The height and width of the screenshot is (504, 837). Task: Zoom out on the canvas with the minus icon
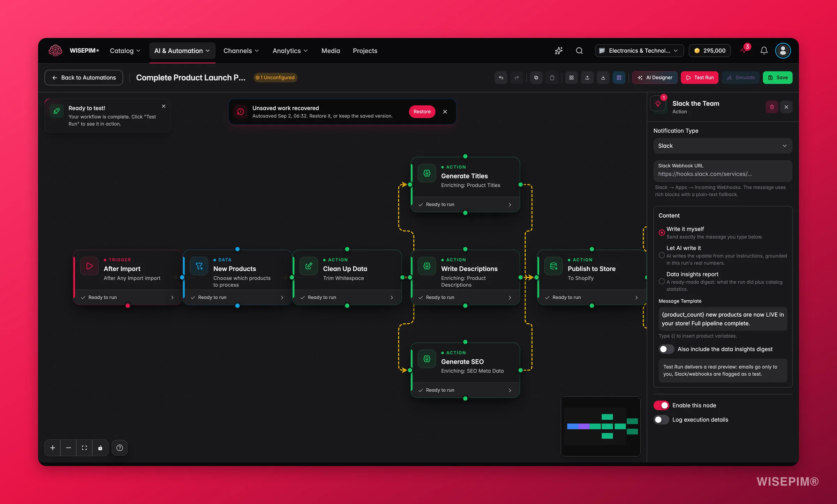tap(68, 448)
